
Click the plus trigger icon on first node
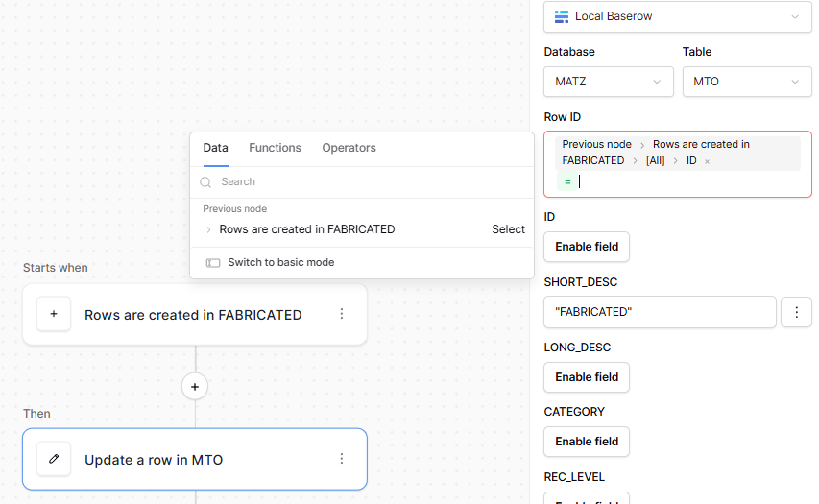point(54,314)
